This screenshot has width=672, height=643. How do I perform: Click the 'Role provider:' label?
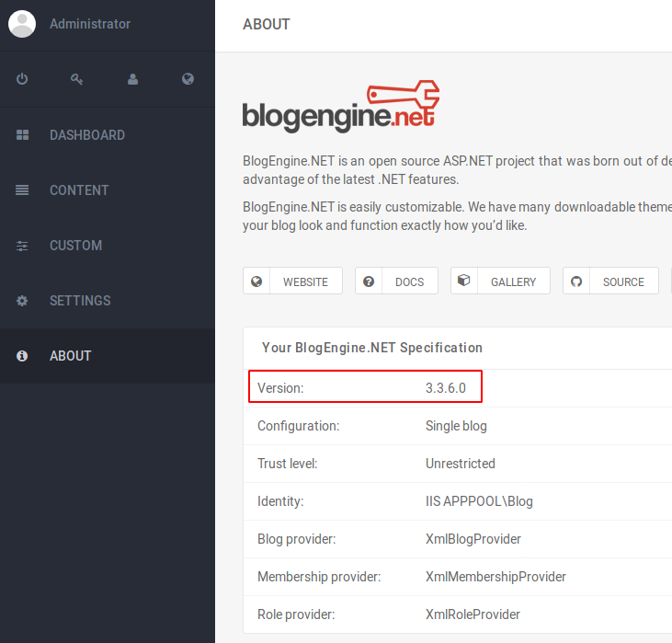coord(296,614)
